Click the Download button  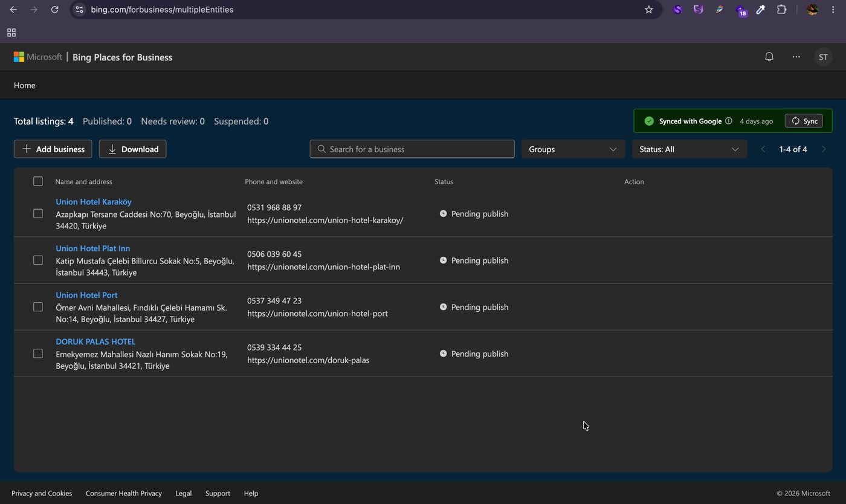click(132, 149)
